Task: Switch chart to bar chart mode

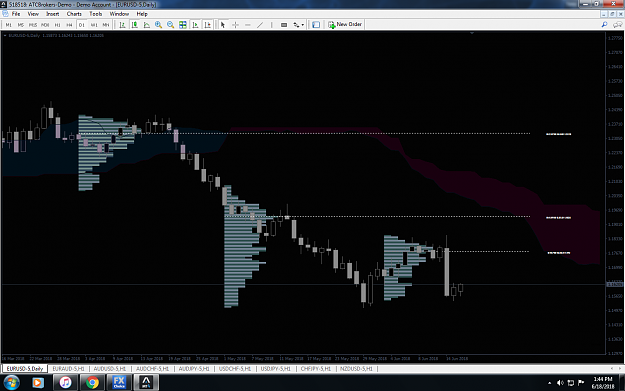Action: pyautogui.click(x=122, y=25)
